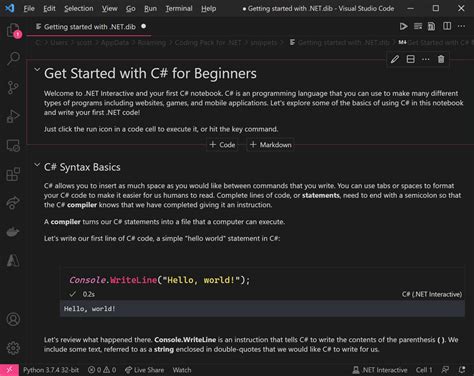The image size is (474, 376).
Task: Save the notebook using toolbar icon
Action: 431,26
